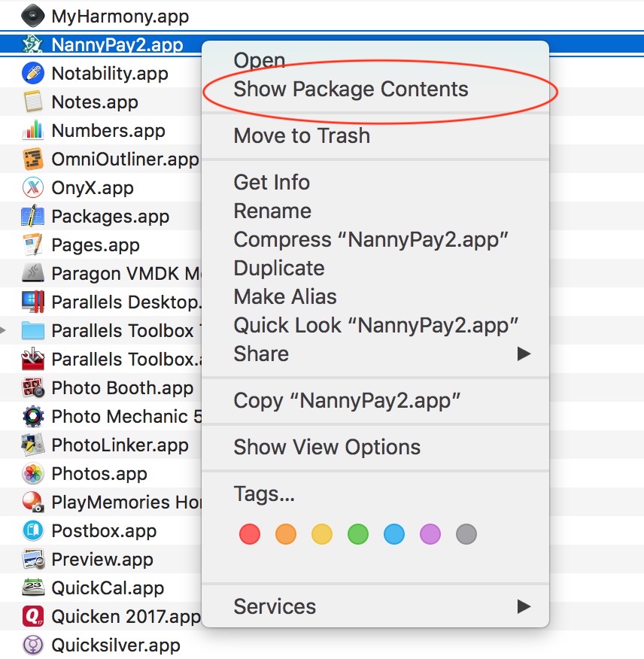Image resolution: width=644 pixels, height=659 pixels.
Task: Click the QuickCal calendar icon
Action: point(33,588)
